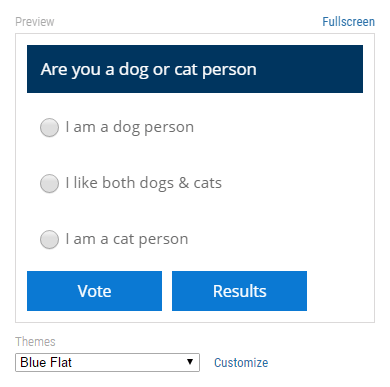This screenshot has height=387, width=390.
Task: Open the Fullscreen preview link
Action: [x=348, y=22]
